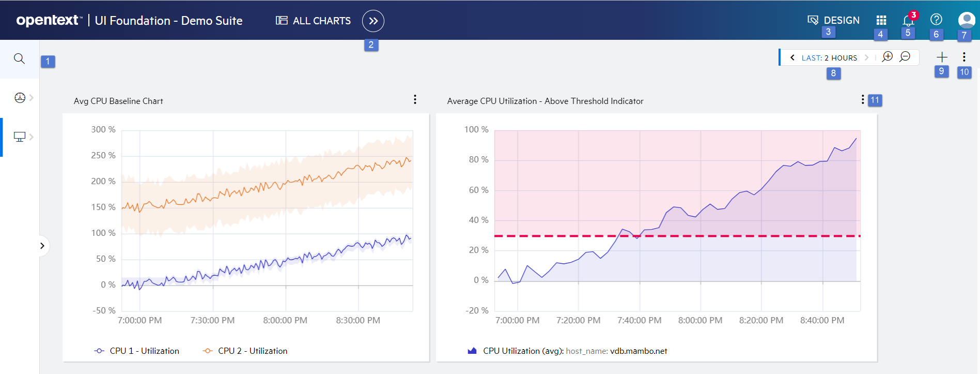Click the help question mark icon
Screen dimensions: 980x374
click(x=936, y=20)
